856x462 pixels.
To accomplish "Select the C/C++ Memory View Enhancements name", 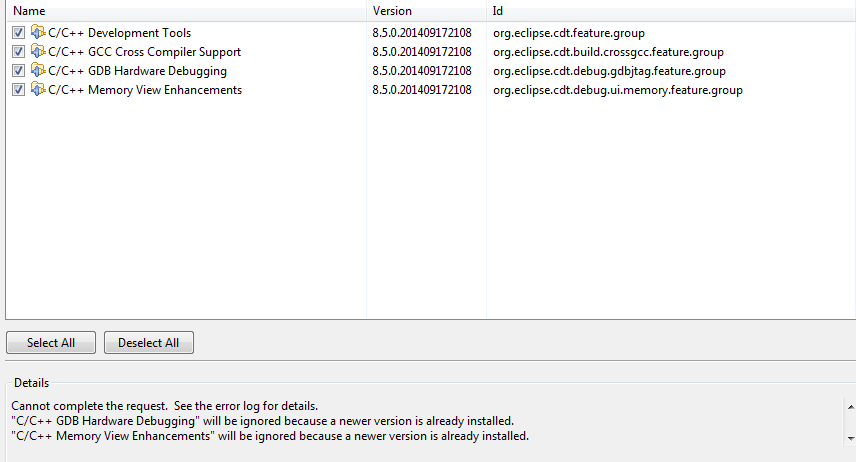I will tap(145, 90).
